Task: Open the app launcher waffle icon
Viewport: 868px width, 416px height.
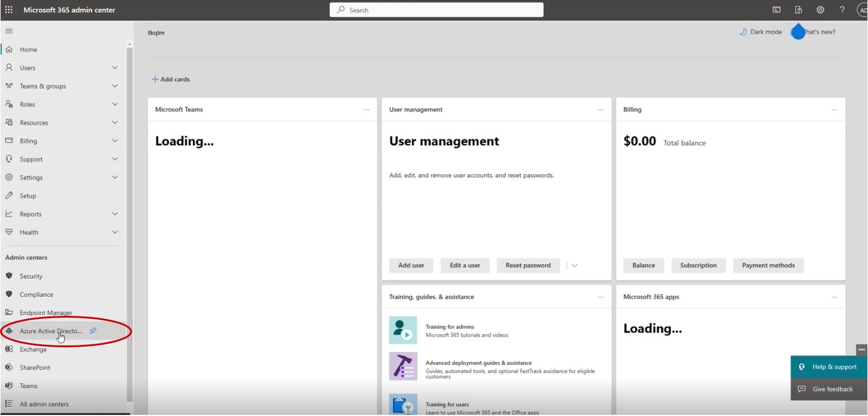Action: tap(9, 10)
